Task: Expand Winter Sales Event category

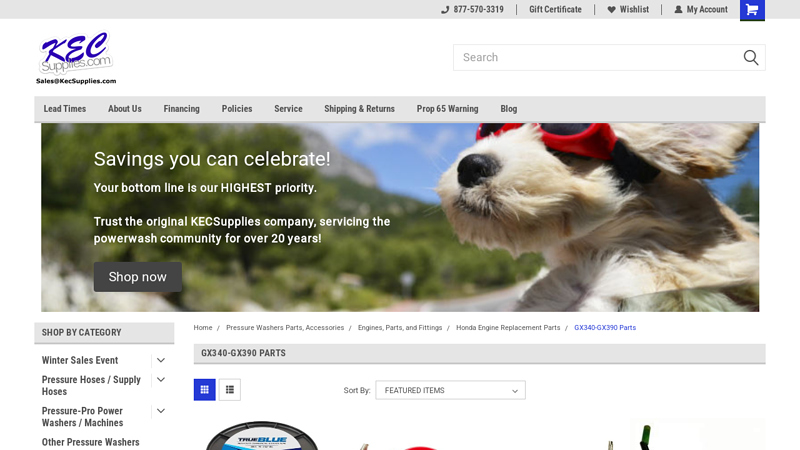Action: pos(160,360)
